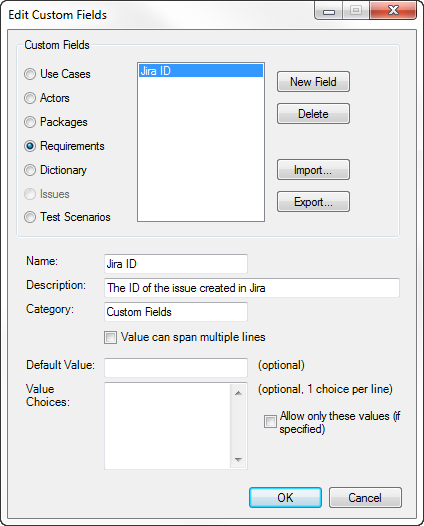Click the New Field button
Viewport: 424px width, 526px height.
pyautogui.click(x=313, y=82)
